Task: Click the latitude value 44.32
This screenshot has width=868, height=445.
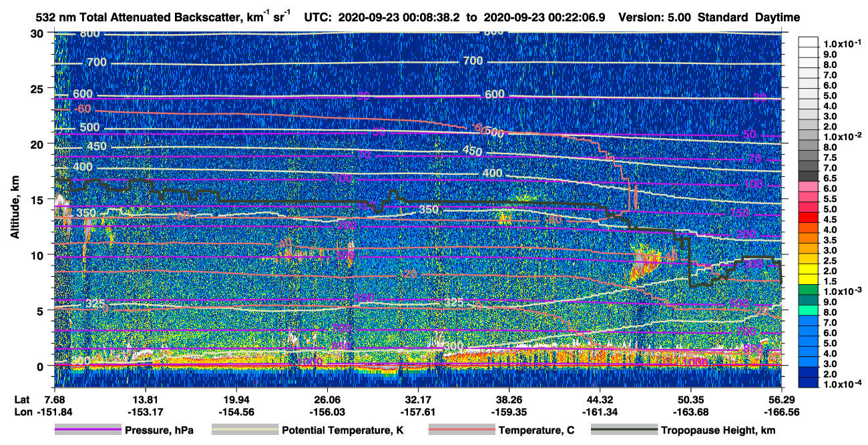Action: (600, 399)
